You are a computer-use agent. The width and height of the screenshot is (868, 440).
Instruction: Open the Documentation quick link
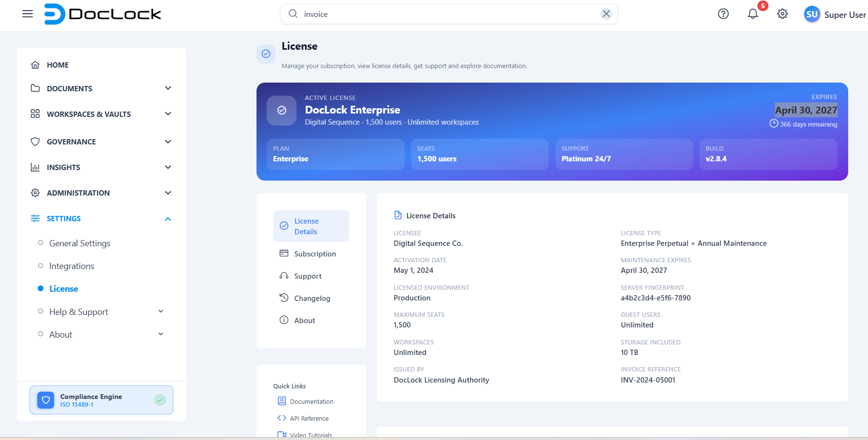(x=312, y=401)
